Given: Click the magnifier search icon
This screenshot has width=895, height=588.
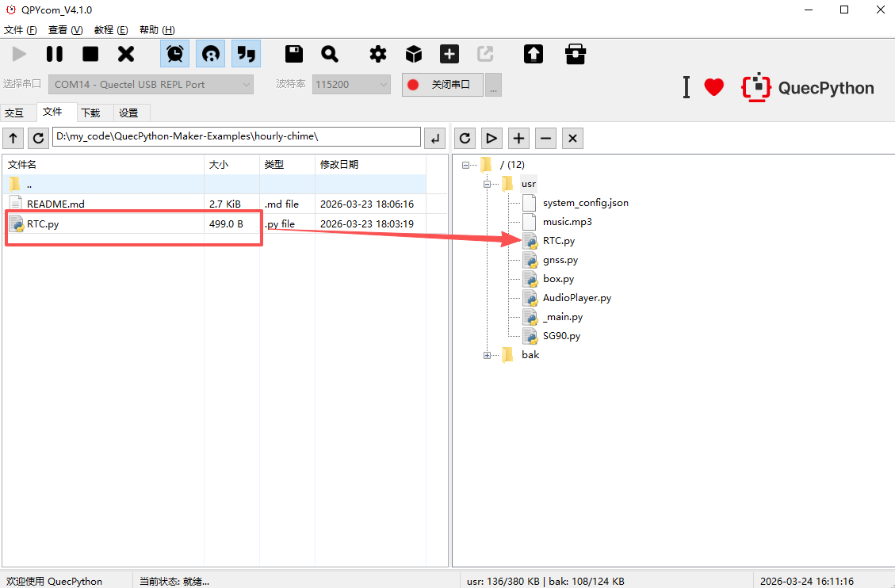Looking at the screenshot, I should pos(330,54).
